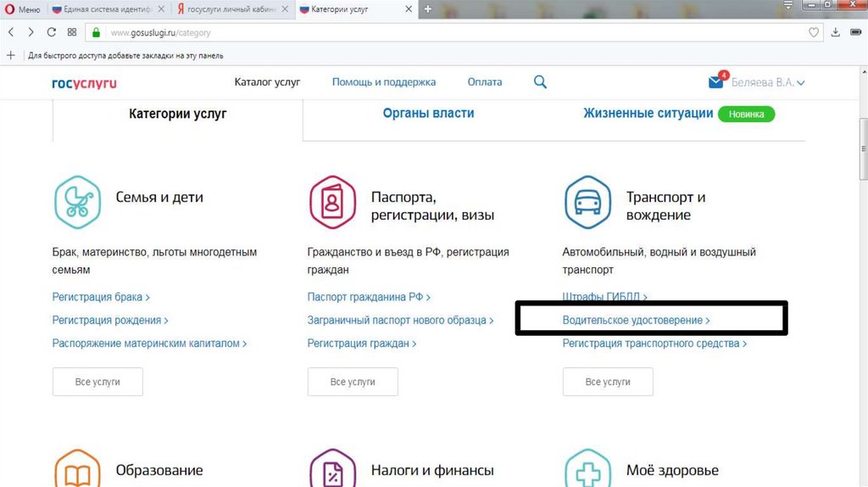Switch to the Органы власти tab
This screenshot has height=487, width=868.
(x=428, y=113)
